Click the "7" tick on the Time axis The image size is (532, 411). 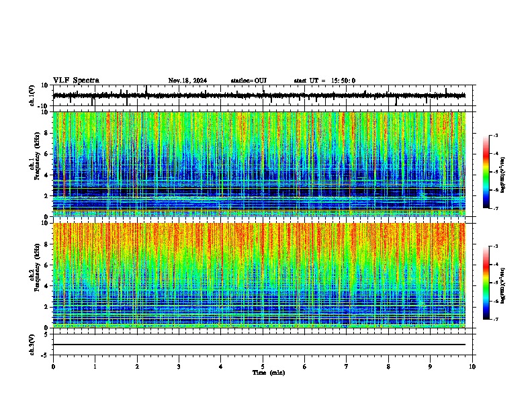coord(347,367)
